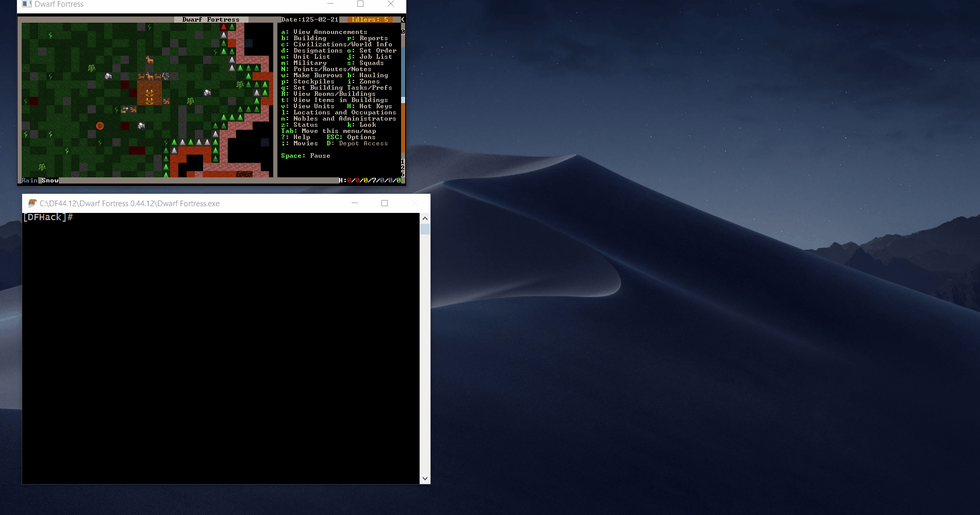
Task: Choose Make Burrows
Action: coord(312,75)
